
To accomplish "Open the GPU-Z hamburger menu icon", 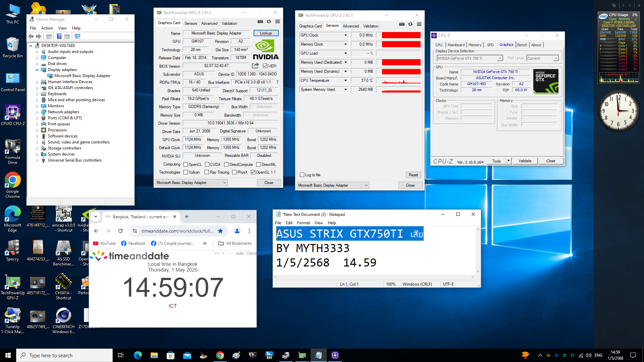I will click(x=277, y=21).
